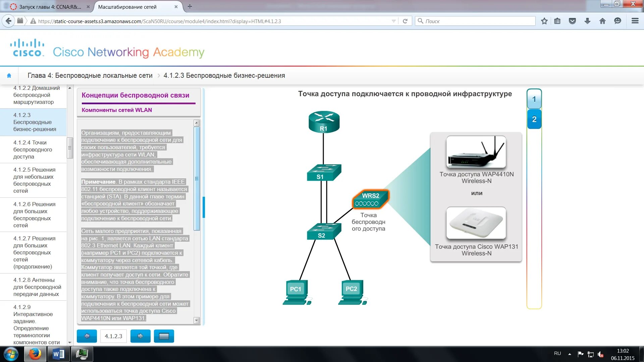Click the sidebar scrollbar down arrow
The width and height of the screenshot is (644, 362).
tap(70, 343)
